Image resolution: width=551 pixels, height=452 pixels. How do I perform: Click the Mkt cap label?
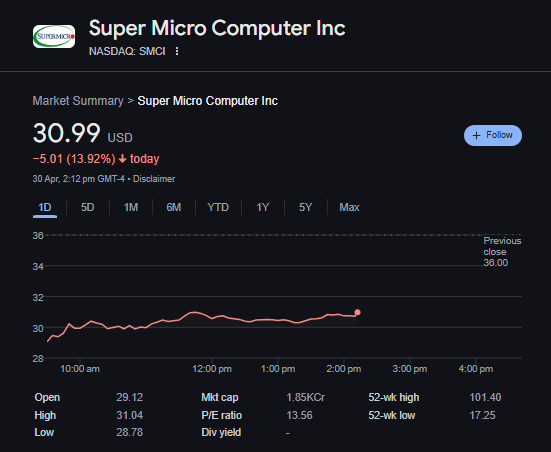point(220,398)
